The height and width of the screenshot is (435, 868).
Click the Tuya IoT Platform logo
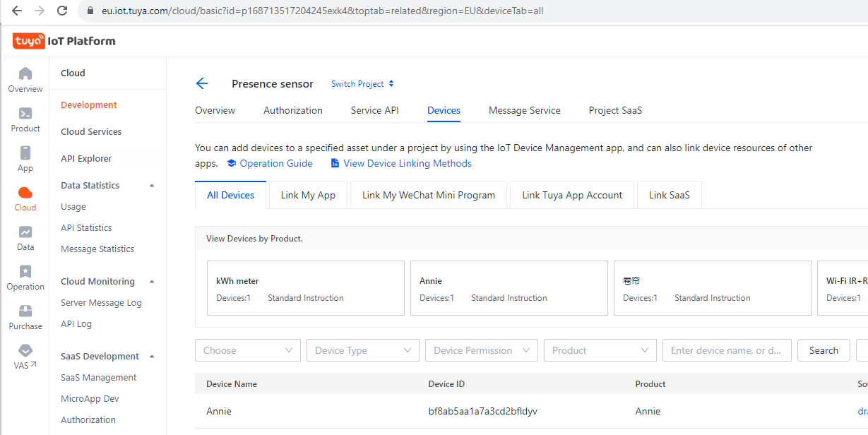[x=64, y=41]
